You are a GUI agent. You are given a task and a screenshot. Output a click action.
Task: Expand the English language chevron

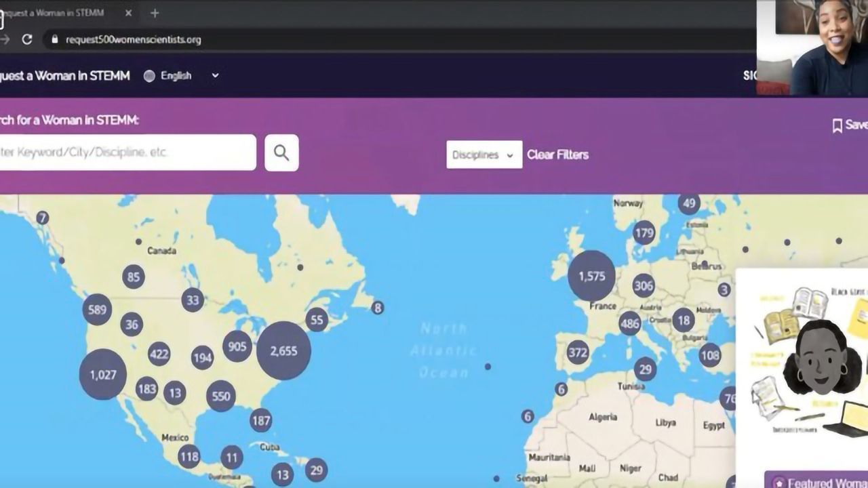point(215,76)
